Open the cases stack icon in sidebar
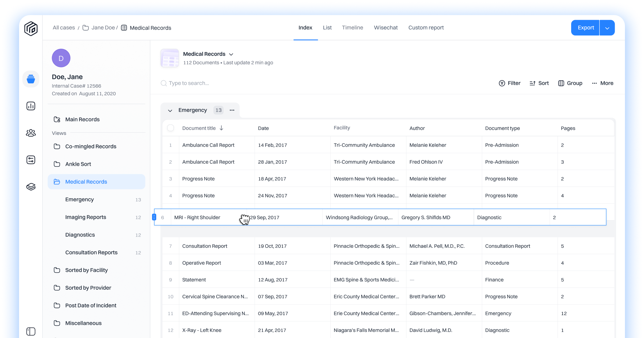 pyautogui.click(x=31, y=79)
